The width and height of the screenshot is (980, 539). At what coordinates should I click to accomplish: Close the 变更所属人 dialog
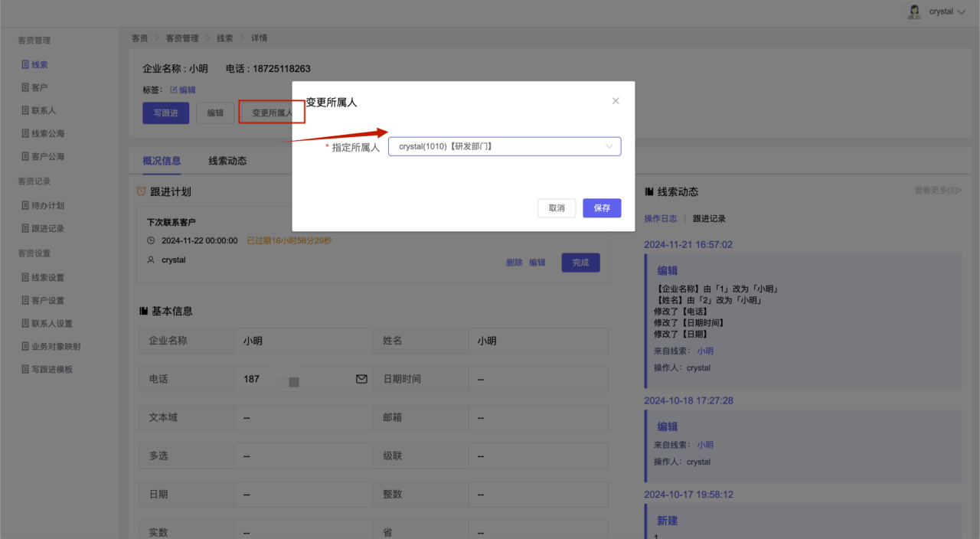(616, 101)
